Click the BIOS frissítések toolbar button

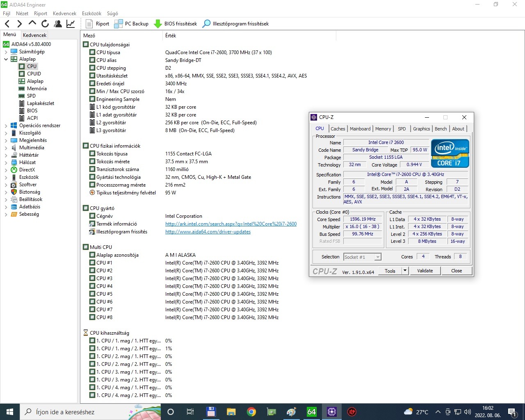click(x=176, y=24)
